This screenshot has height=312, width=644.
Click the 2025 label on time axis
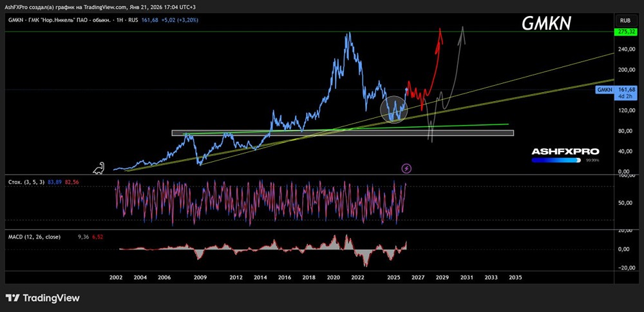[393, 277]
